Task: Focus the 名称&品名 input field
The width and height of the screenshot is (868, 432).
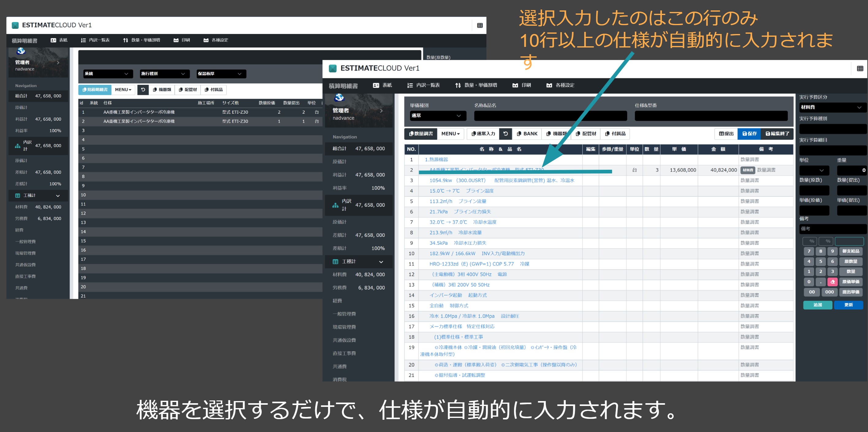Action: coord(550,116)
